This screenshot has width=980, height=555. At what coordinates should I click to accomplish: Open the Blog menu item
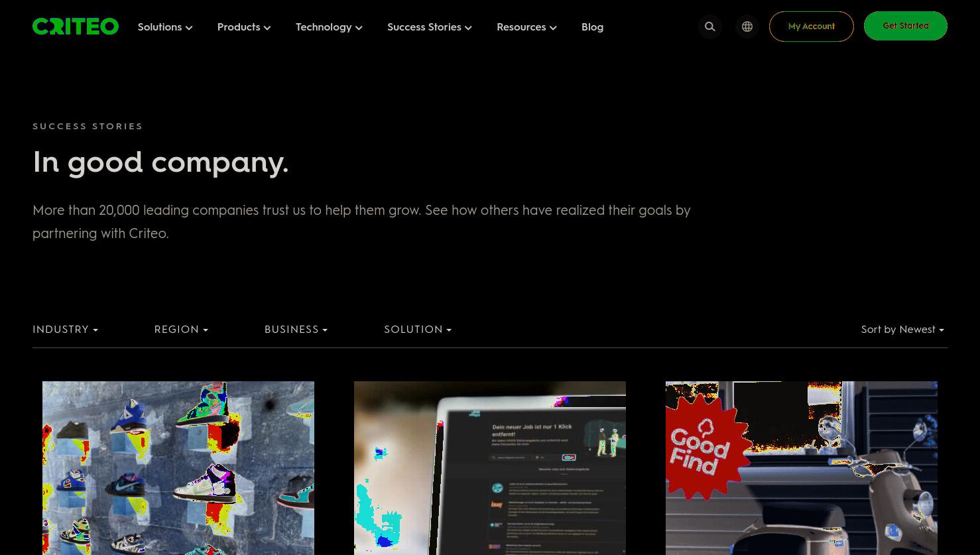(x=592, y=27)
